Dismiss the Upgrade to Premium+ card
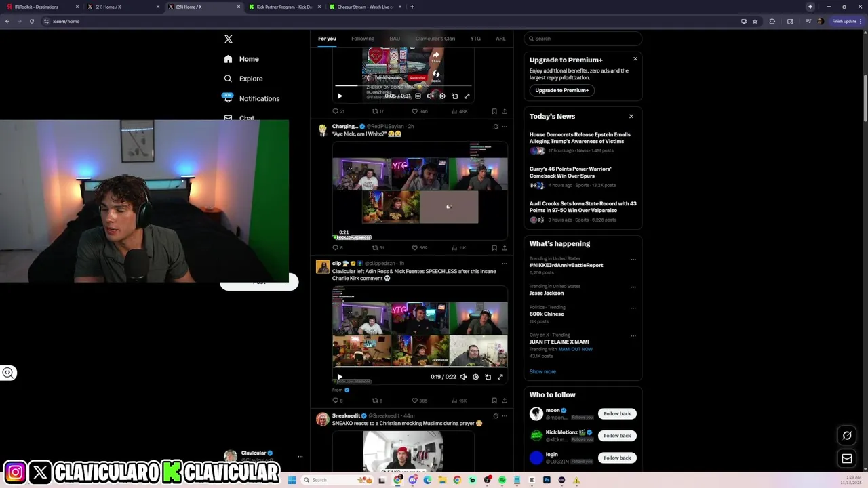Image resolution: width=868 pixels, height=488 pixels. 635,59
